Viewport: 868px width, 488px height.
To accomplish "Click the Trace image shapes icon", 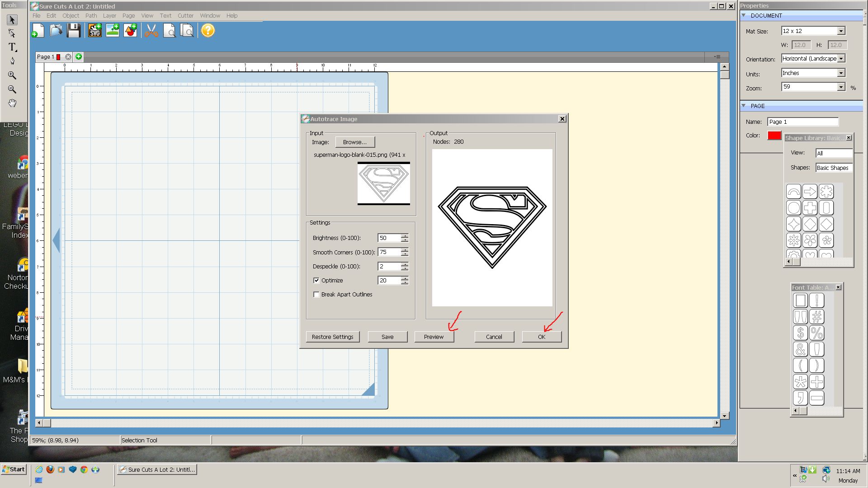I will tap(130, 31).
